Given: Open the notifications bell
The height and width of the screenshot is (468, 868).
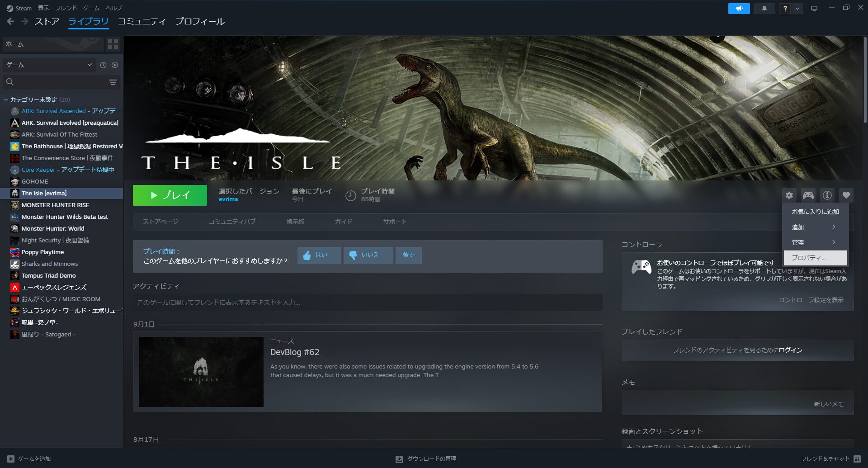Looking at the screenshot, I should pyautogui.click(x=764, y=9).
